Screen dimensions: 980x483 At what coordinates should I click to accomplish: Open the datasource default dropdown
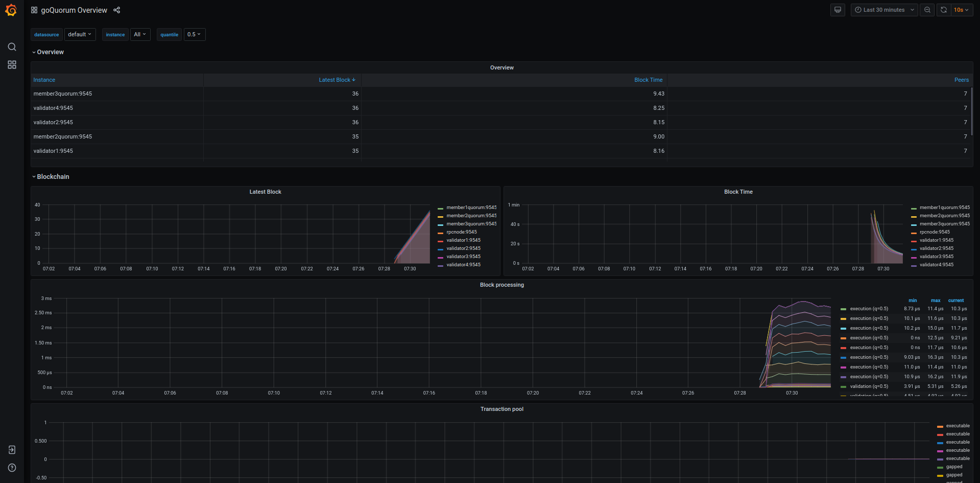pos(80,35)
